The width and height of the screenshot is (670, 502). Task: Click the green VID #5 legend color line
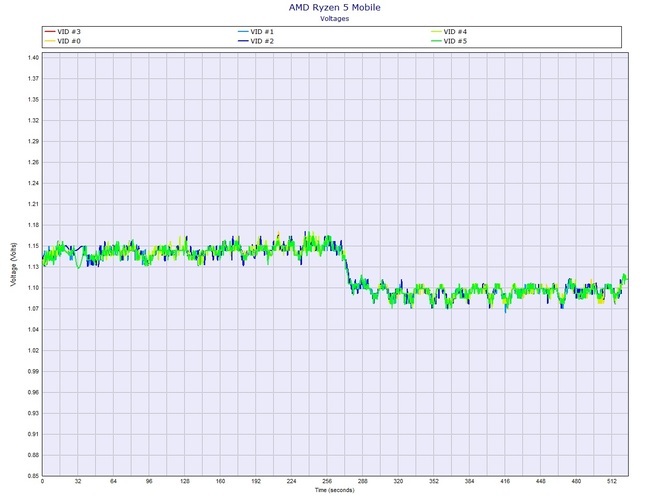pos(436,41)
